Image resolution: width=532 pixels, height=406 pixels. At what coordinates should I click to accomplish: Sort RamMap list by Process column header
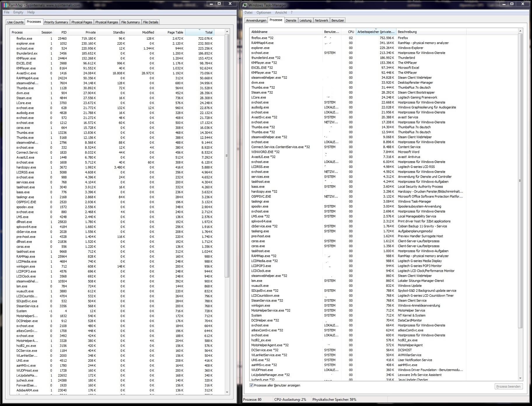pos(24,32)
